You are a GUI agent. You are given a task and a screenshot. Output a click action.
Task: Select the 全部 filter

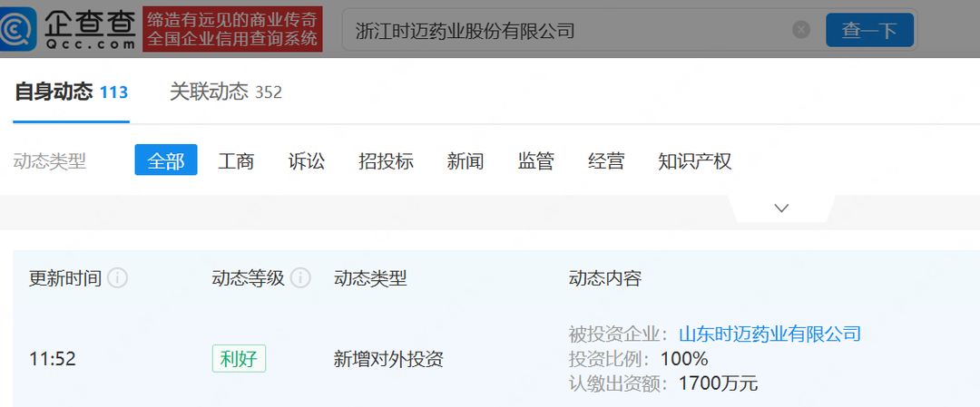tap(166, 160)
